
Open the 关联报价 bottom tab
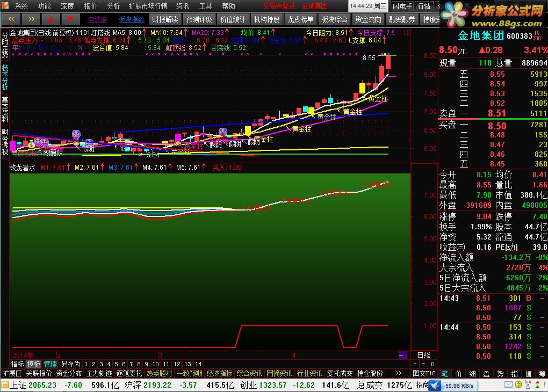click(x=39, y=373)
